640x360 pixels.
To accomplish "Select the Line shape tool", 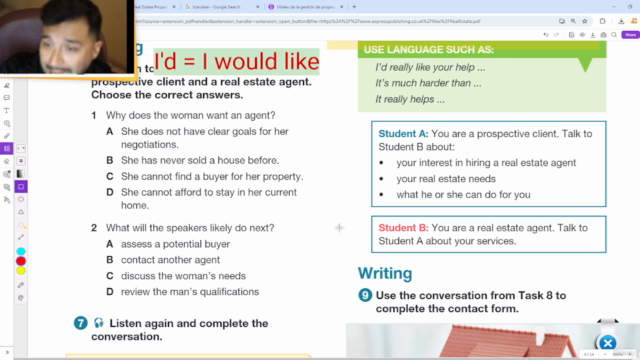I will coord(21,237).
